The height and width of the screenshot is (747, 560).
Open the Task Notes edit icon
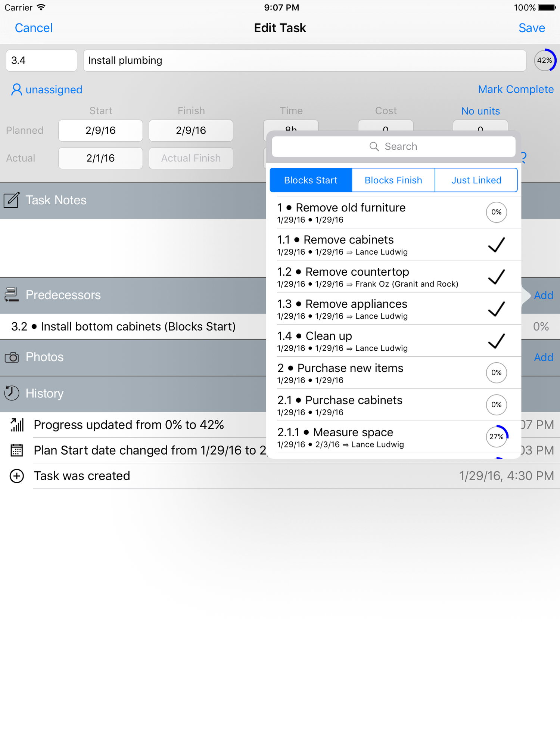click(x=12, y=200)
